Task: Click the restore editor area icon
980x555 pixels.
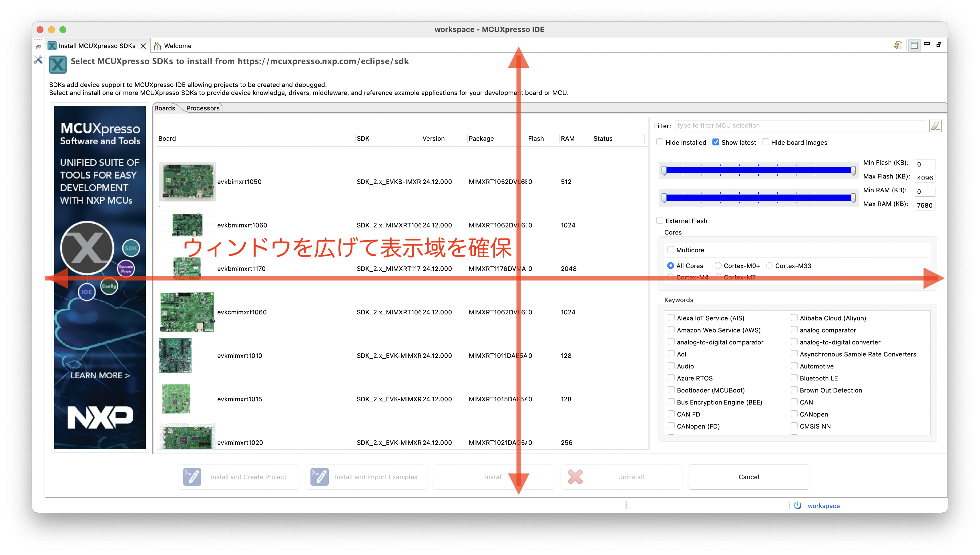Action: (x=939, y=45)
